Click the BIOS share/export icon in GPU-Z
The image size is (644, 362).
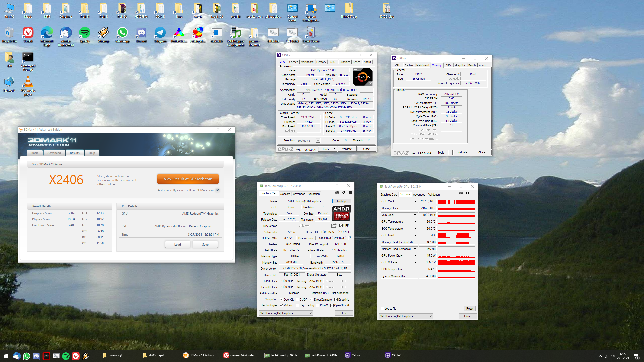(x=334, y=225)
